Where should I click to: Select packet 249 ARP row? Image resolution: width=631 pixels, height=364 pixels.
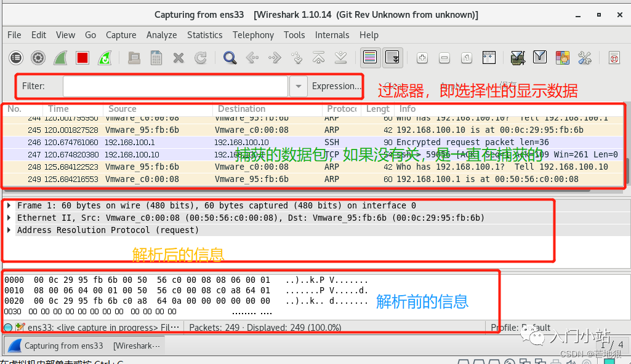[x=313, y=179]
